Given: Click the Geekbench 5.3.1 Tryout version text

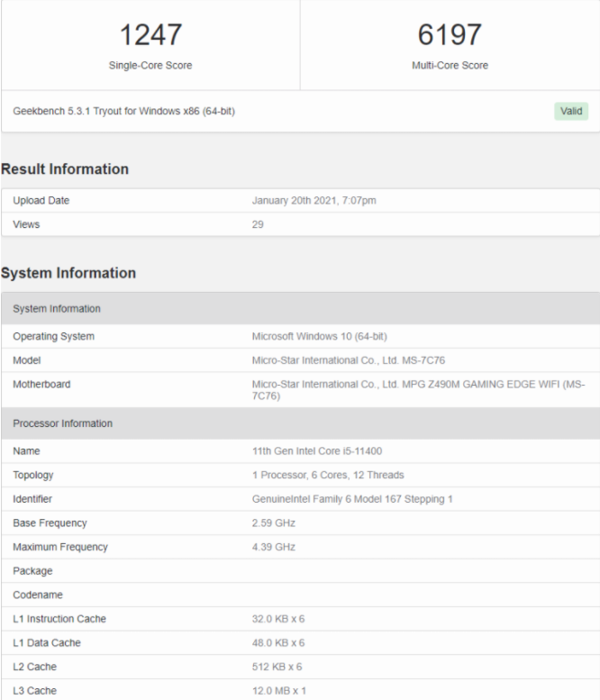Looking at the screenshot, I should tap(124, 112).
